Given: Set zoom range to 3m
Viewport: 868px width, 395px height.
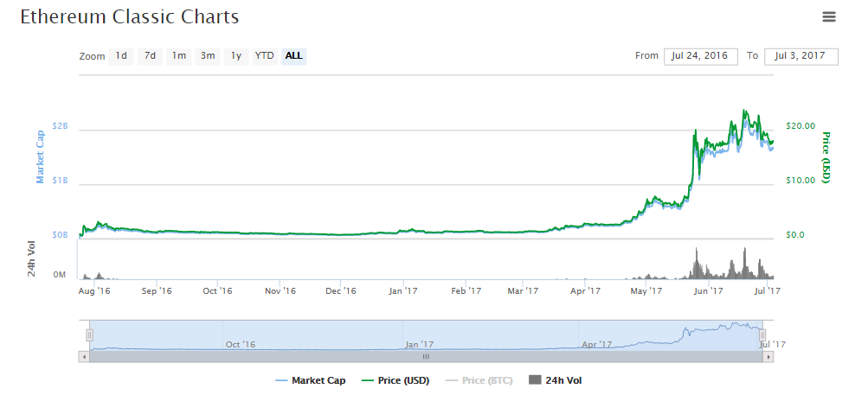Looking at the screenshot, I should point(208,56).
